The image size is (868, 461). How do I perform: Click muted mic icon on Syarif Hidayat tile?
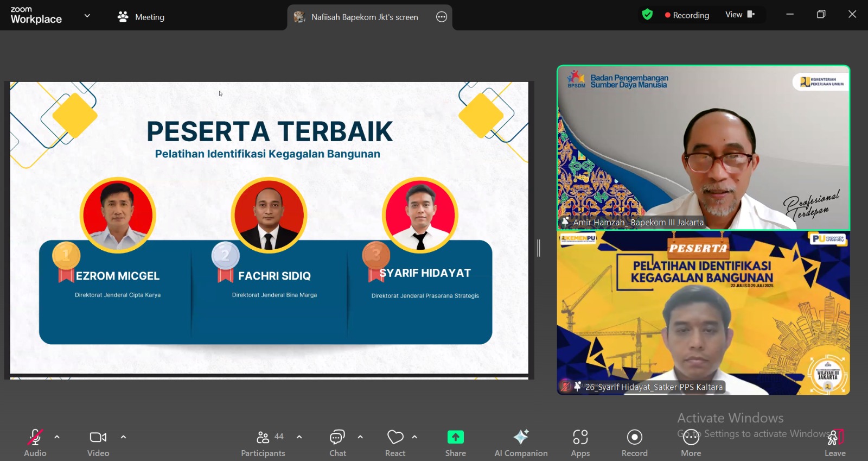[x=565, y=387]
